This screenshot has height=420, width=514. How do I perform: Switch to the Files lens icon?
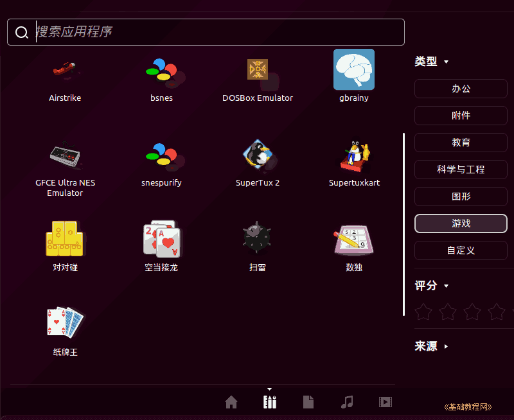coord(308,402)
